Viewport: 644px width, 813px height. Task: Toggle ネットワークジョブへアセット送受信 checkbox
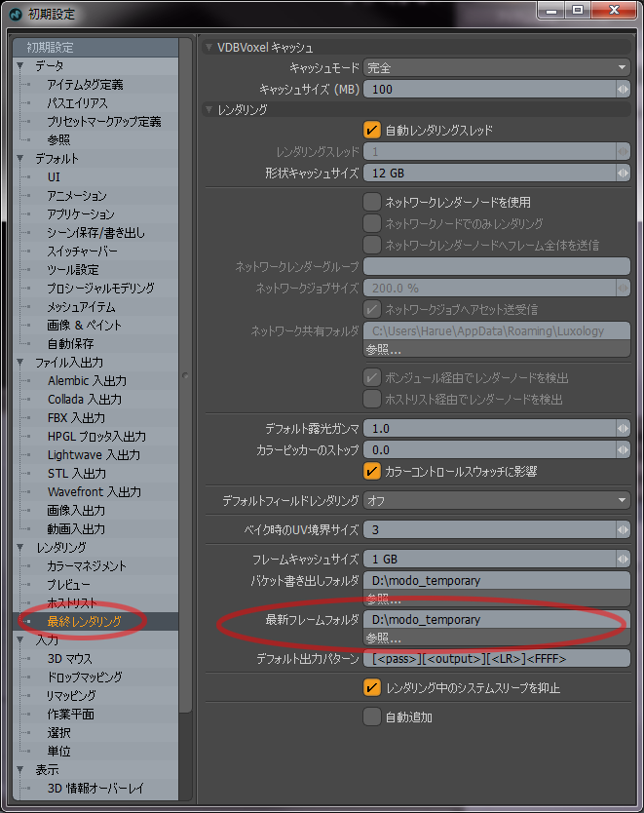371,310
